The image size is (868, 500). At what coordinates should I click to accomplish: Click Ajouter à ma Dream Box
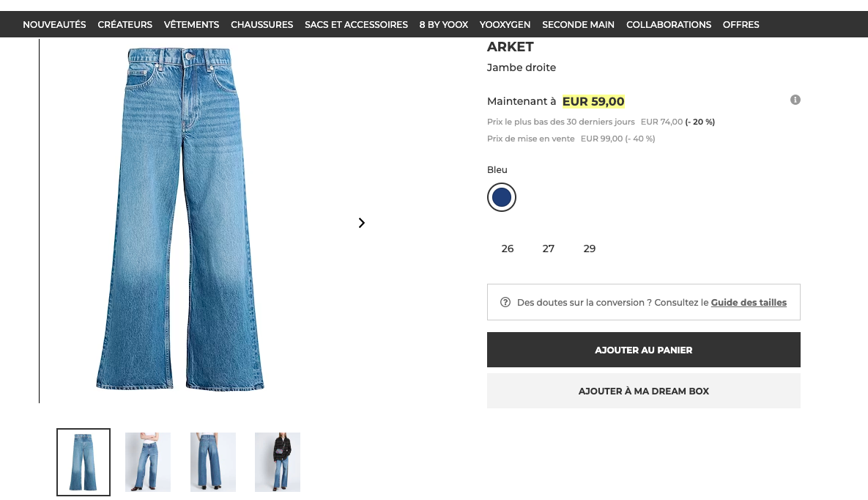644,391
